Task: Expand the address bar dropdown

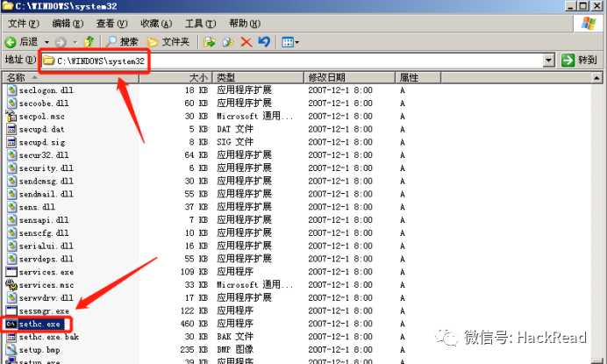Action: click(548, 61)
